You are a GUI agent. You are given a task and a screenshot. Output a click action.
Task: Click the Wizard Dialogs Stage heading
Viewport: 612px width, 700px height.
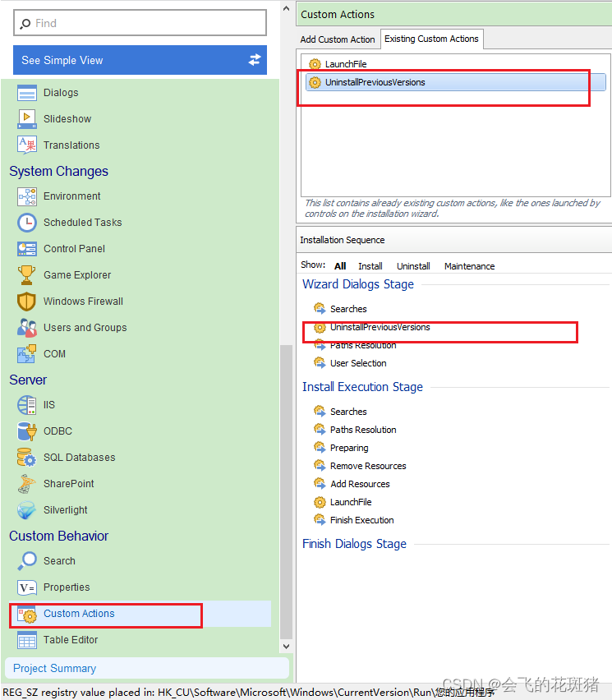pos(358,284)
